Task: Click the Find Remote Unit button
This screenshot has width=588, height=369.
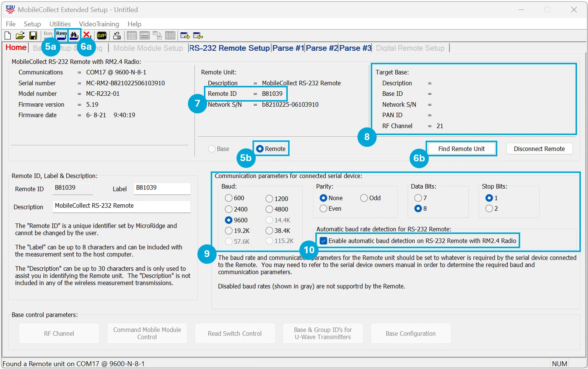Action: [461, 149]
